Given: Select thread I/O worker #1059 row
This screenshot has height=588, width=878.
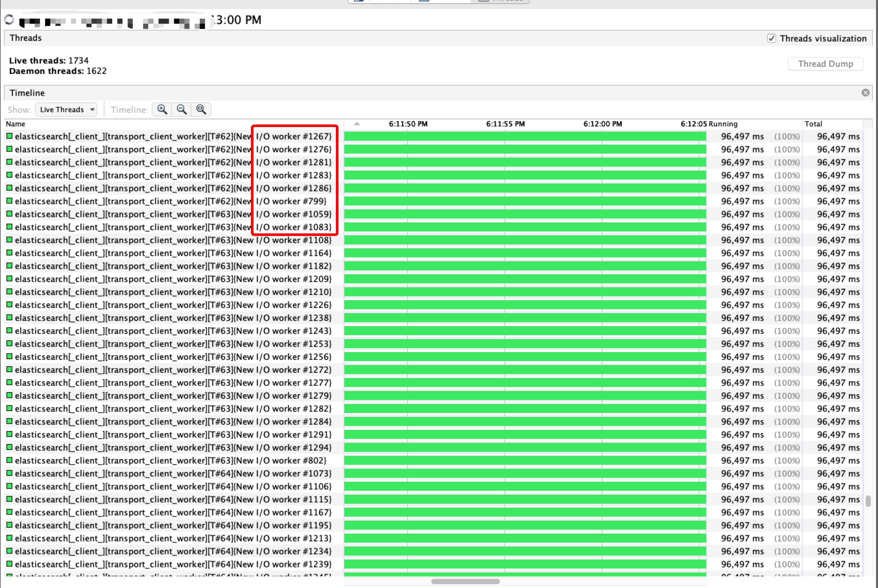Looking at the screenshot, I should pyautogui.click(x=433, y=214).
